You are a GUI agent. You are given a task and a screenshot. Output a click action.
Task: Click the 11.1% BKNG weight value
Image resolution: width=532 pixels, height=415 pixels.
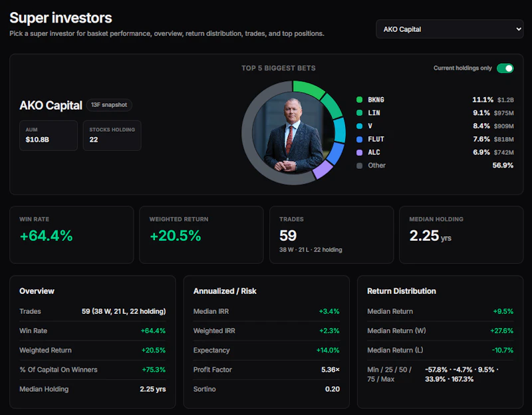click(x=483, y=99)
